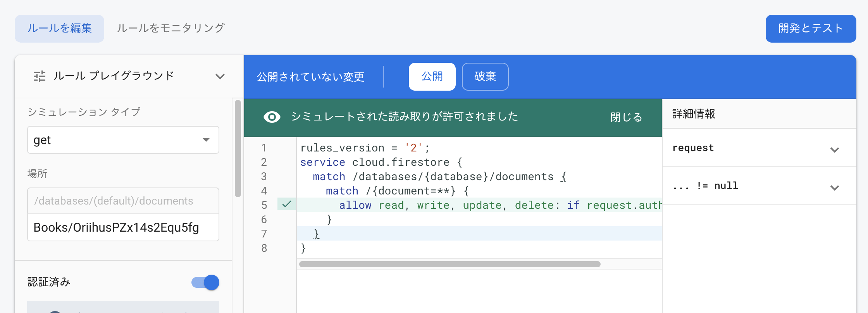The image size is (868, 313).
Task: Click the match /databases/{database}/documents line
Action: [440, 176]
